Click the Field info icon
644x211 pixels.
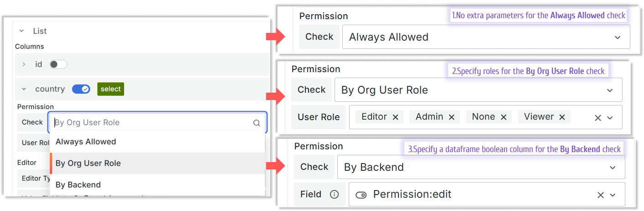point(334,195)
